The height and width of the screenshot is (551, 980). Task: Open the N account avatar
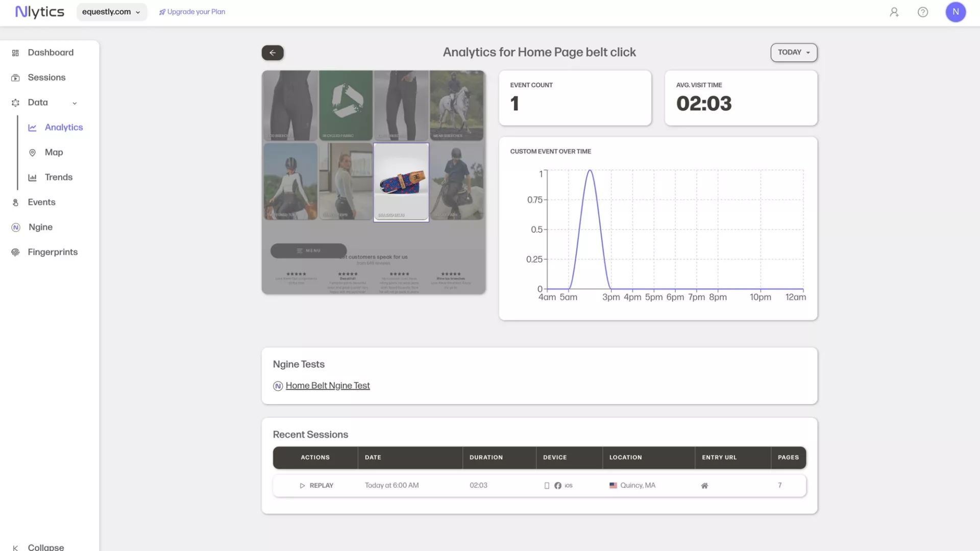pyautogui.click(x=955, y=12)
